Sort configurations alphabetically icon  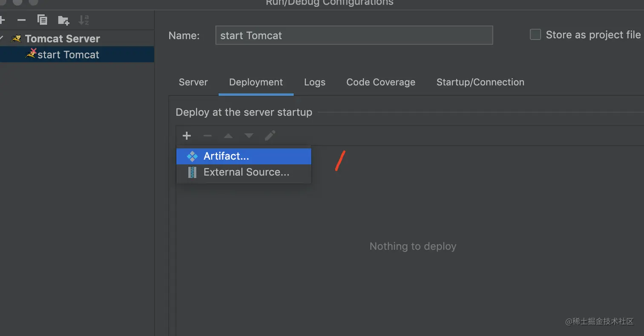click(x=83, y=20)
